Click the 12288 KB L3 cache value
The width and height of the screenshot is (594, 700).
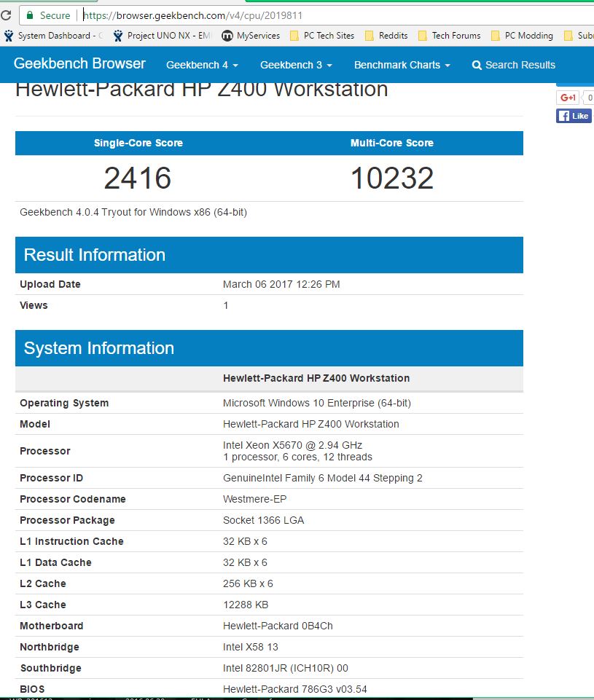click(246, 605)
